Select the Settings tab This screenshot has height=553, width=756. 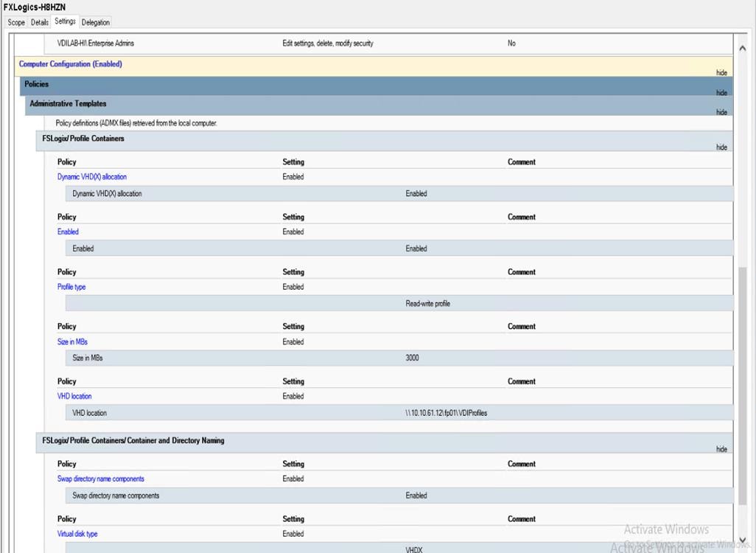(x=65, y=21)
